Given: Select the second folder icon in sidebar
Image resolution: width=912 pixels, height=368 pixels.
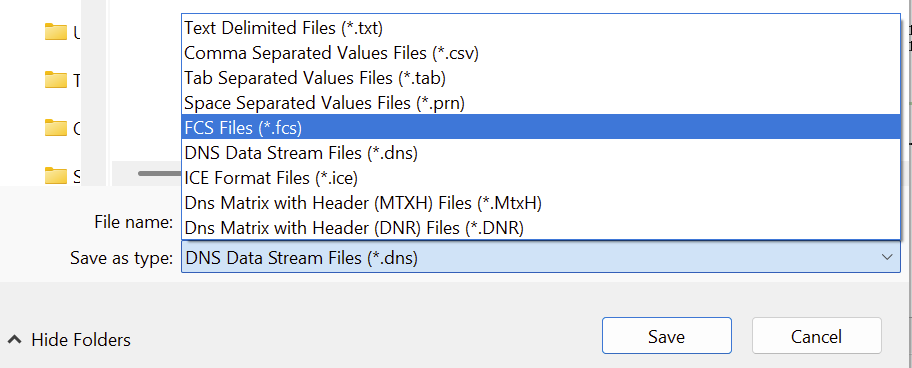Looking at the screenshot, I should coord(56,80).
